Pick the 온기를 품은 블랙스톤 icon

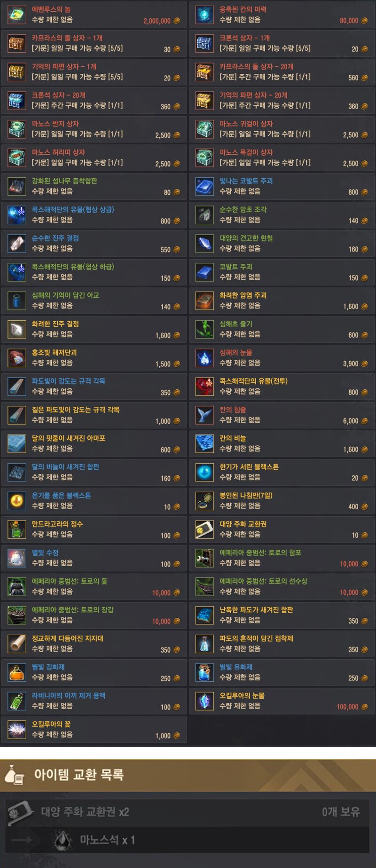(16, 501)
